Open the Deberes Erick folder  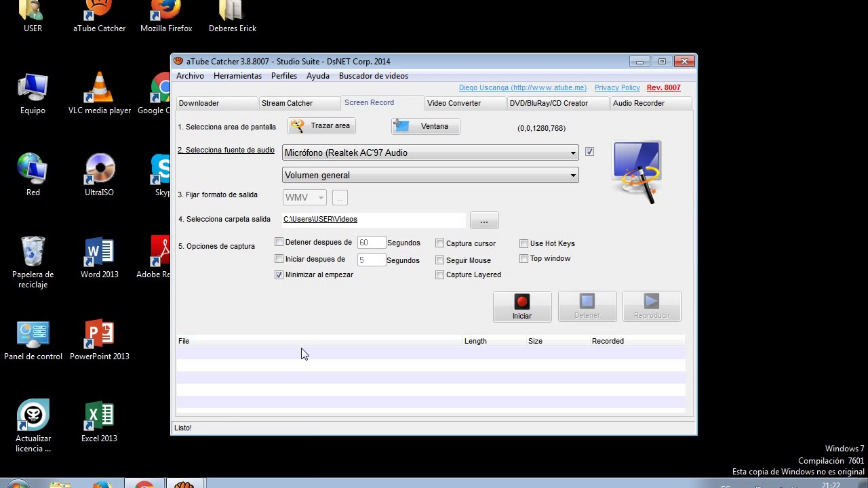pyautogui.click(x=233, y=16)
